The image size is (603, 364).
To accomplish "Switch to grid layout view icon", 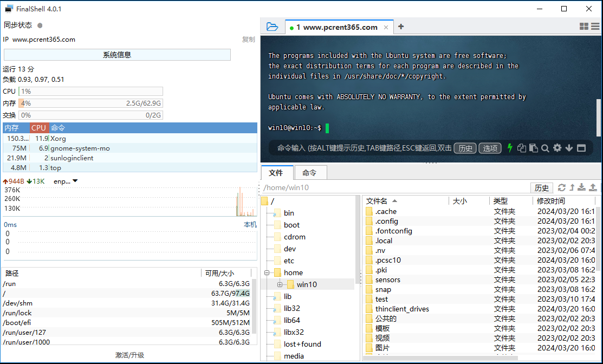I will [x=584, y=26].
